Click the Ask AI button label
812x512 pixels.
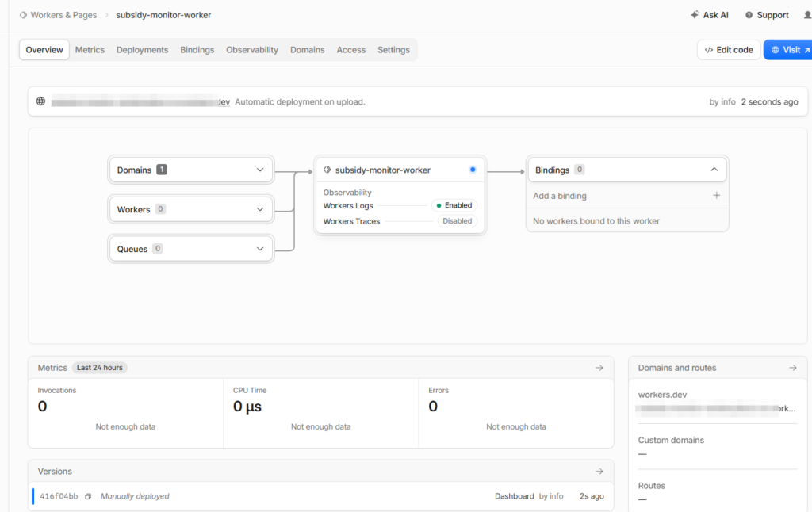[716, 15]
